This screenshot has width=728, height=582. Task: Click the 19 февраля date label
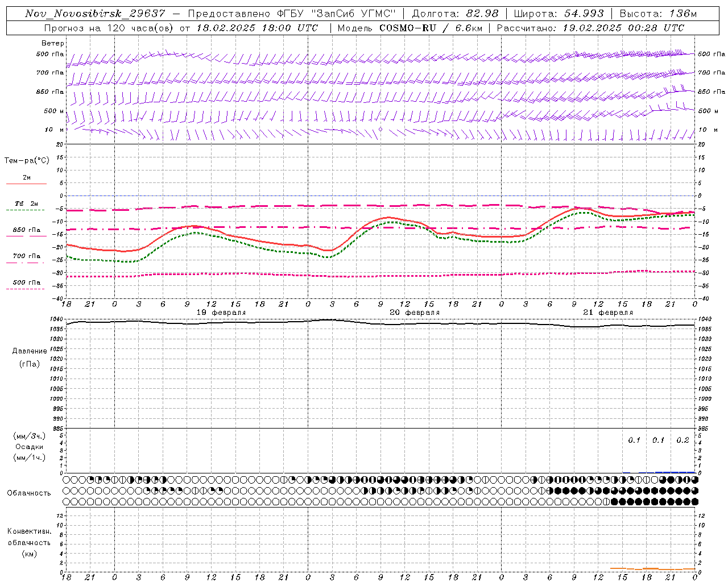coord(221,313)
